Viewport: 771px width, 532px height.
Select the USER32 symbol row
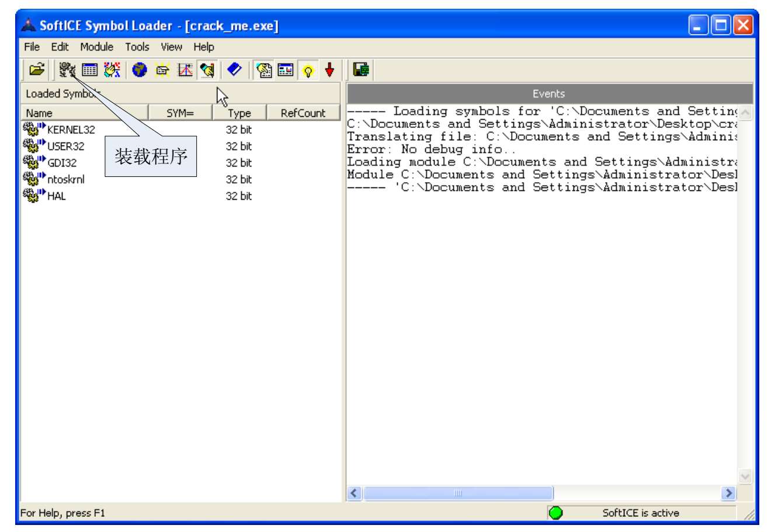[180, 146]
